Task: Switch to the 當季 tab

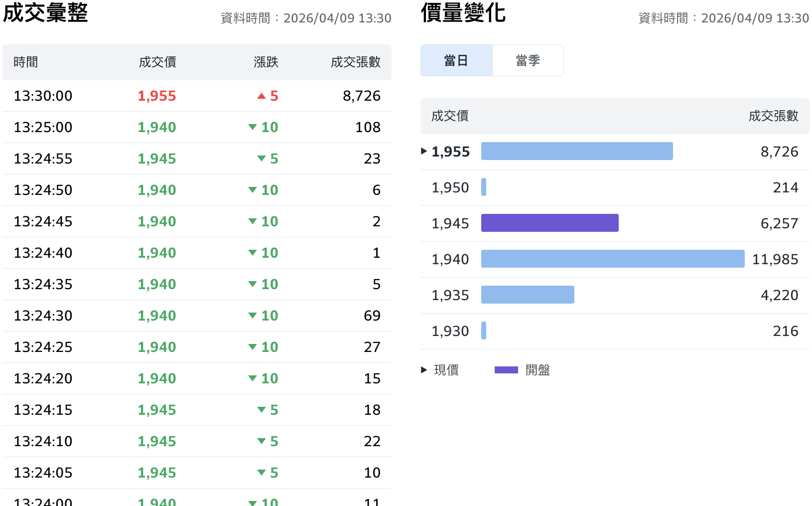Action: click(528, 60)
